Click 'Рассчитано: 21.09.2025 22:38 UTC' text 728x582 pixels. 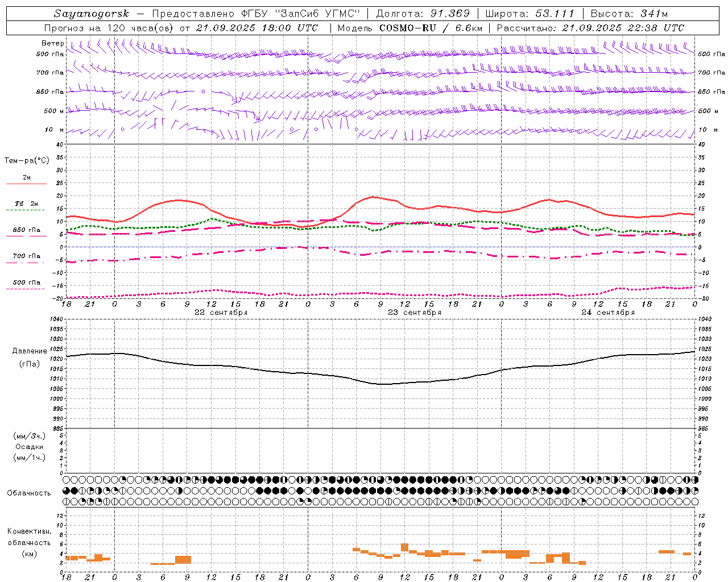(x=590, y=28)
